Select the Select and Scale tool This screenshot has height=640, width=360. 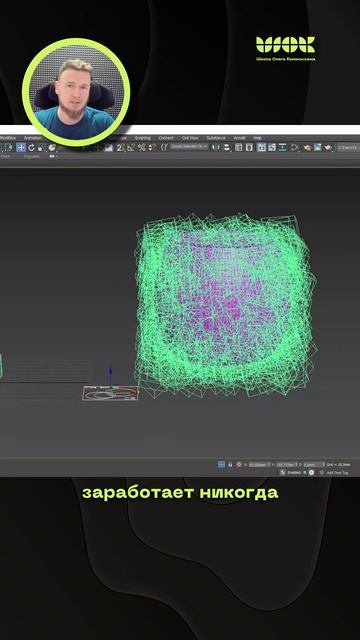tap(42, 148)
